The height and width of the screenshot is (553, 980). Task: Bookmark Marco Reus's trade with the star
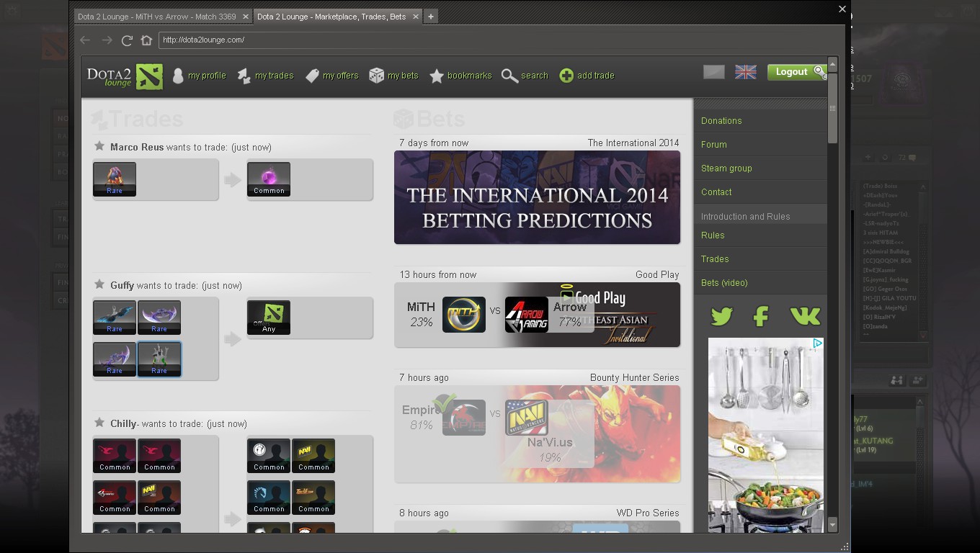(x=99, y=146)
